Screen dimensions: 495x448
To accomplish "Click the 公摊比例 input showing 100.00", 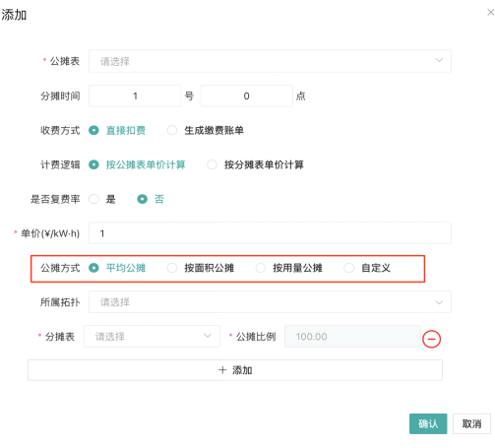I will 352,337.
